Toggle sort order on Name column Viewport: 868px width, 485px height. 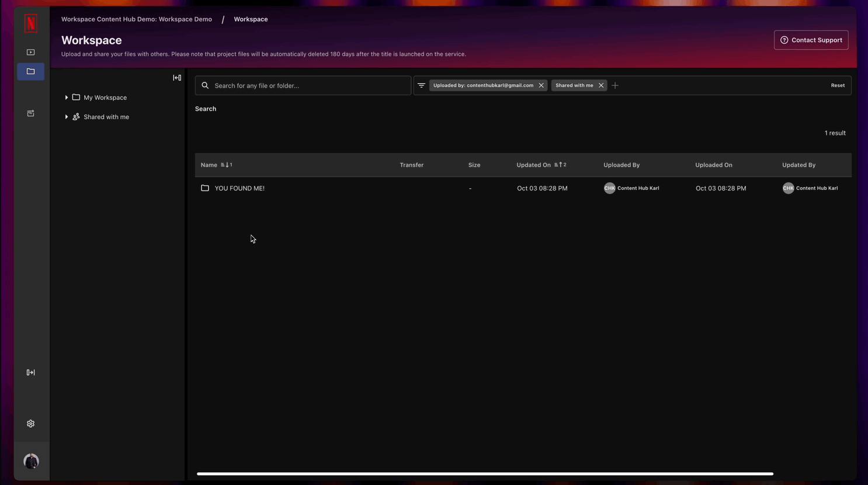click(226, 165)
